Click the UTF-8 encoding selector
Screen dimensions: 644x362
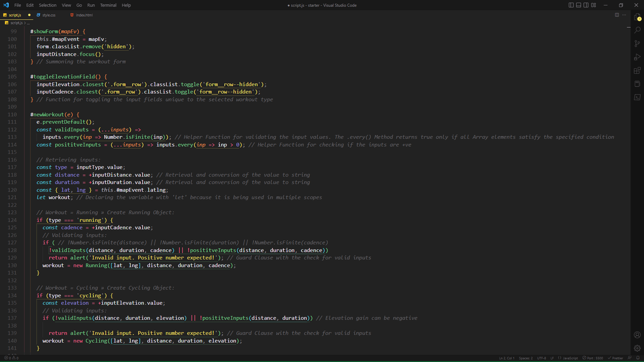(541, 358)
